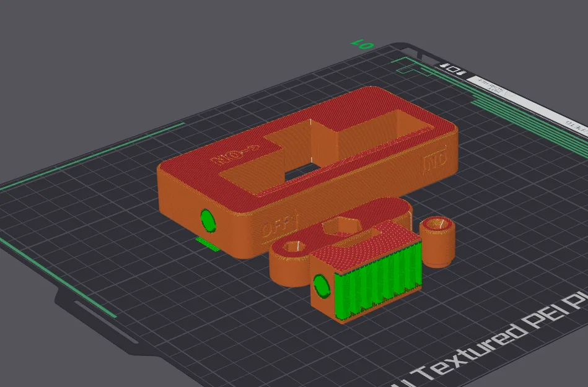
Task: Select the small cylindrical spacer model
Action: click(437, 241)
